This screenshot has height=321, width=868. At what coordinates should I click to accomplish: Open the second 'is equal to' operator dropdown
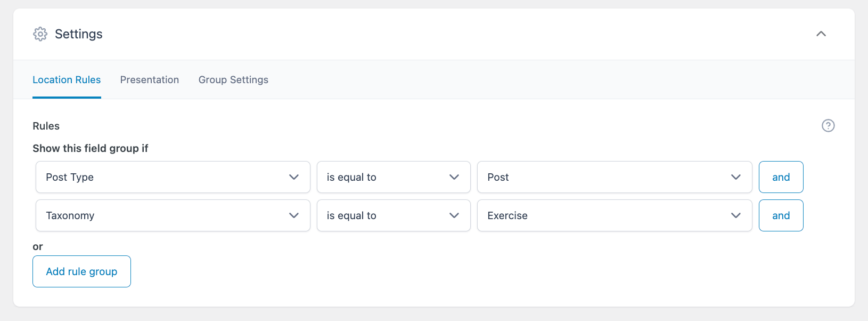[x=394, y=215]
